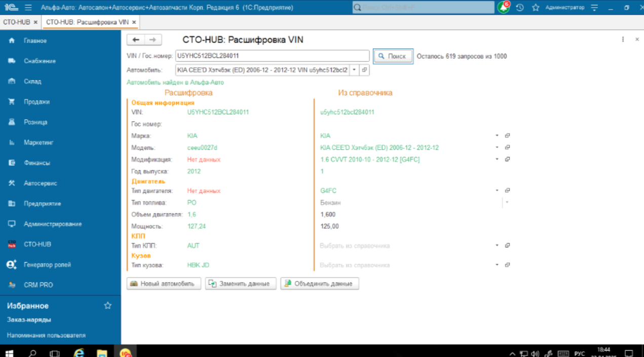Viewport: 644px width, 357px height.
Task: Open the CRM PRO section
Action: [38, 285]
